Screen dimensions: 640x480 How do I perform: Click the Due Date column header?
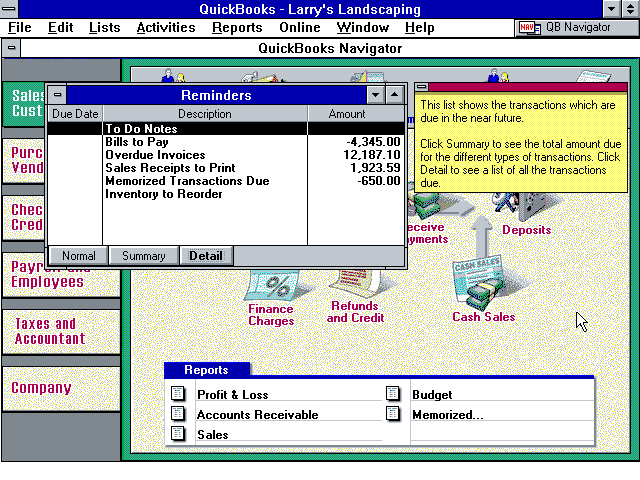pyautogui.click(x=75, y=113)
